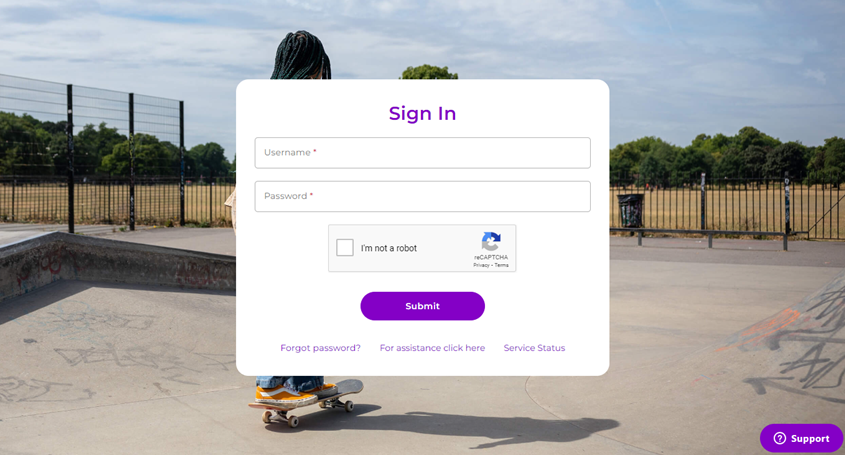
Task: Click the Username input field
Action: 422,153
